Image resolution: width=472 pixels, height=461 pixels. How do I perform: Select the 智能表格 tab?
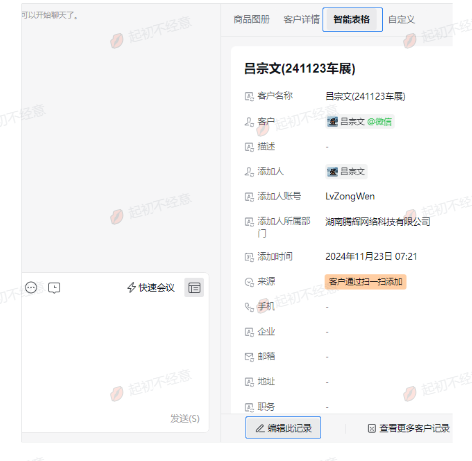click(352, 20)
